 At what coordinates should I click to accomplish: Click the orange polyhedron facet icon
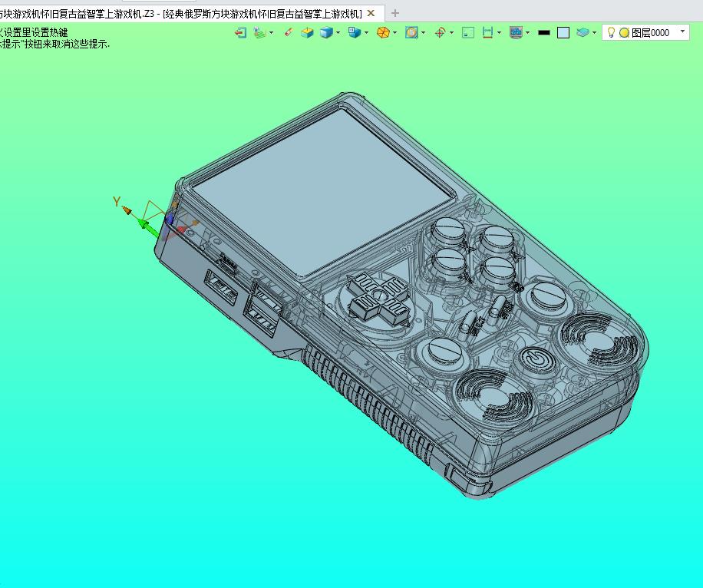tap(383, 33)
